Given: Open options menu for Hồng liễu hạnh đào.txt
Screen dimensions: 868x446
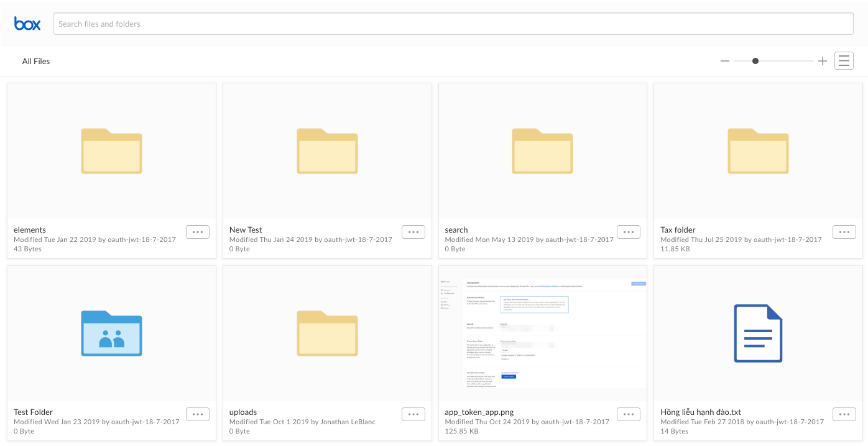Looking at the screenshot, I should (x=844, y=414).
